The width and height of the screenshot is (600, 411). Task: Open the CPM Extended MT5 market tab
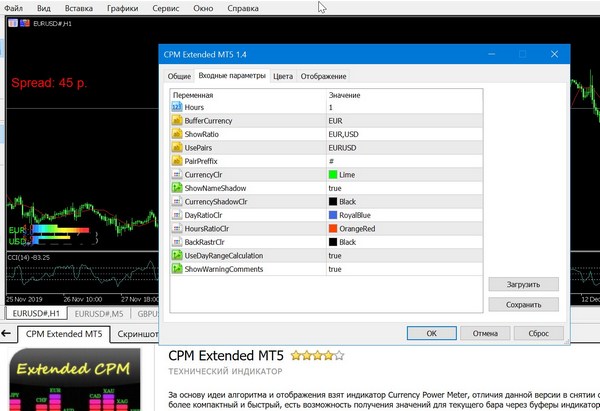coord(64,334)
